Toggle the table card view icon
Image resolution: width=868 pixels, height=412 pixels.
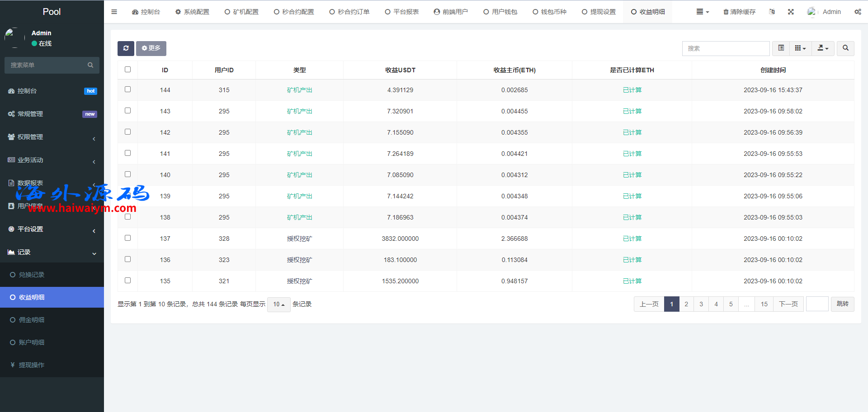tap(781, 48)
